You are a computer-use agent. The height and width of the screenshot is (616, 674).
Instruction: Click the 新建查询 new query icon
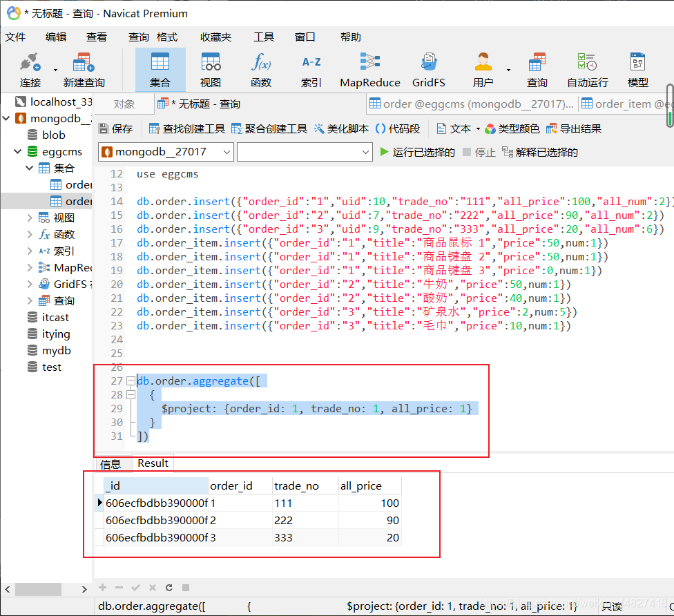84,62
